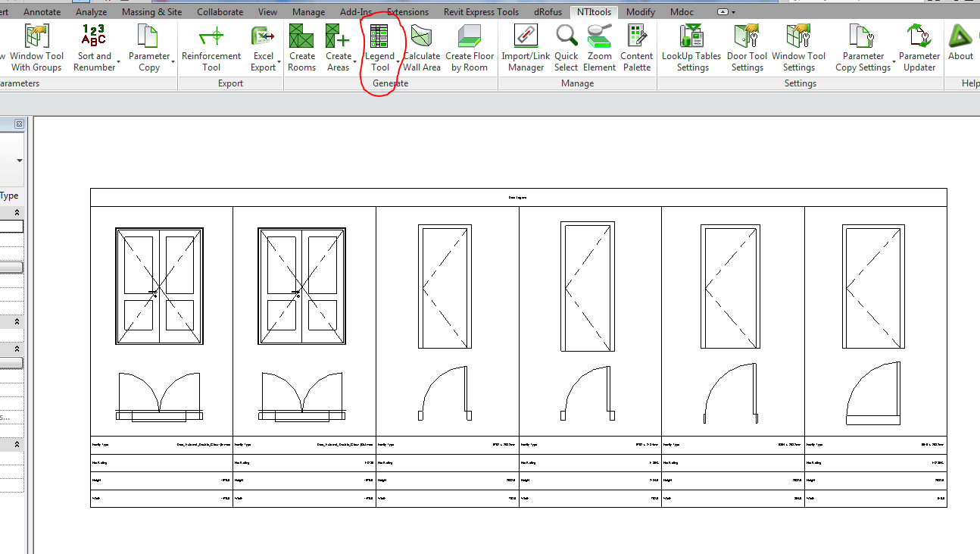Switch to the Manage ribbon tab
Image resolution: width=980 pixels, height=554 pixels.
coord(308,11)
